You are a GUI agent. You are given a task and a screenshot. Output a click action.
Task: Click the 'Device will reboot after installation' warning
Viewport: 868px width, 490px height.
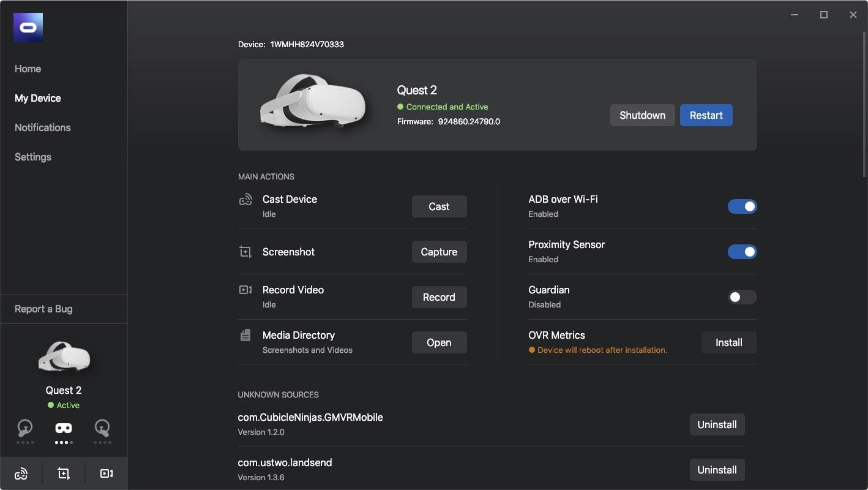tap(602, 350)
